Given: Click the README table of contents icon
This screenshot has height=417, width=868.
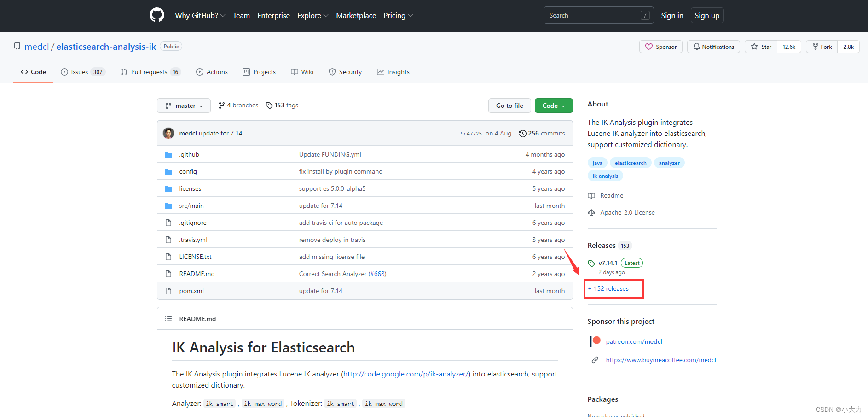Looking at the screenshot, I should pyautogui.click(x=168, y=318).
